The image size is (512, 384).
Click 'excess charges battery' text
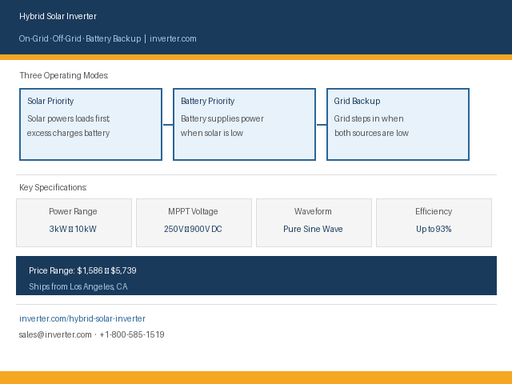68,133
